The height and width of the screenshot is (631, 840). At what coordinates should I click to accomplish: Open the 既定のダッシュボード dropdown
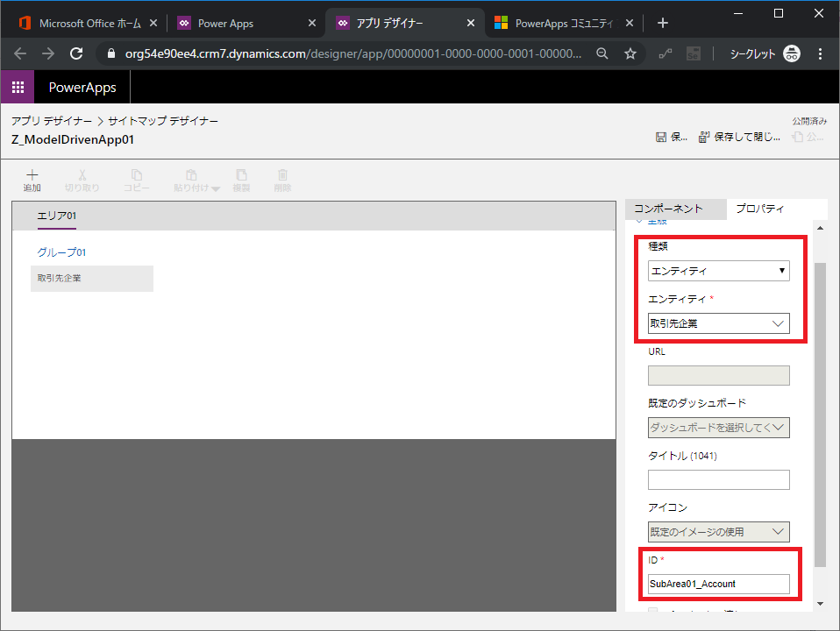(x=718, y=428)
